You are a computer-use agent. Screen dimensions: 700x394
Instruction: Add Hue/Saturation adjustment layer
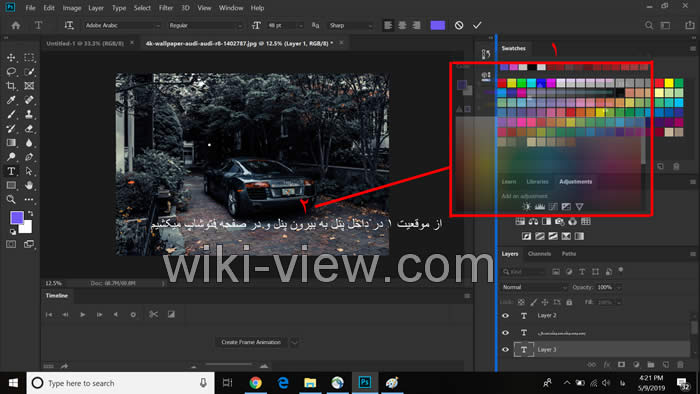point(520,221)
